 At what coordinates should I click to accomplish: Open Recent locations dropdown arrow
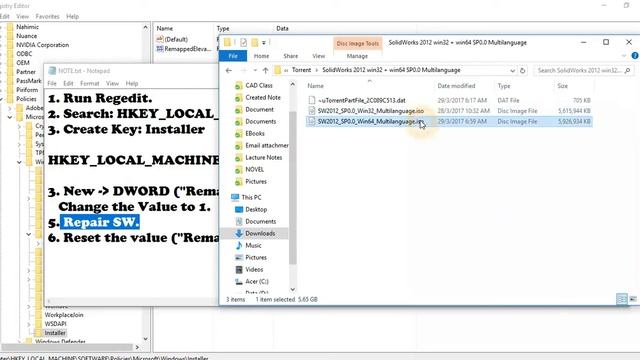[x=255, y=71]
